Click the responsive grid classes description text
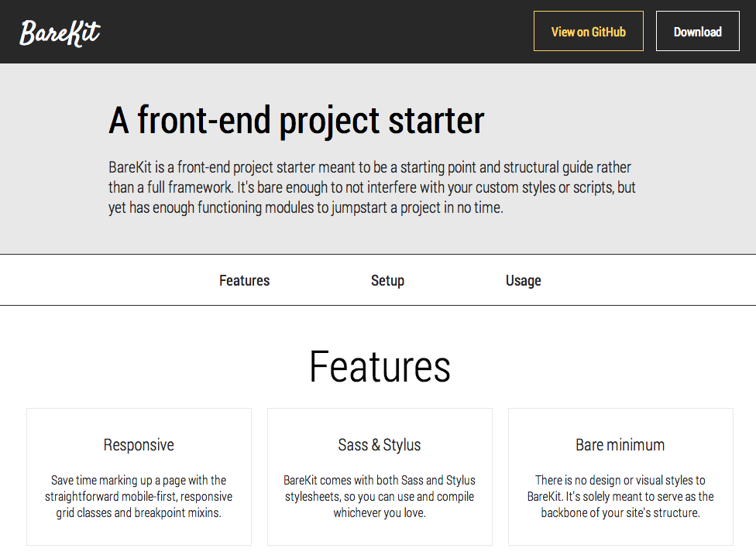The height and width of the screenshot is (555, 756). (139, 496)
